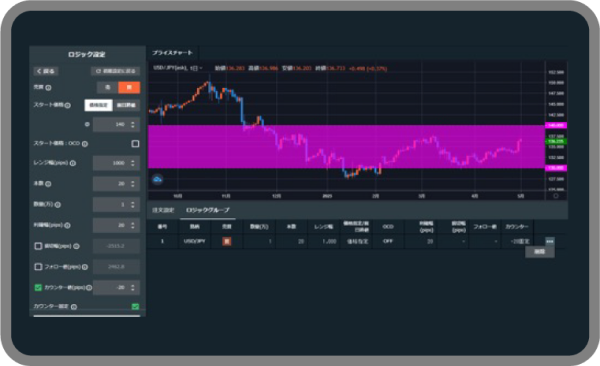Click the 数量(万) column header in table

pos(259,227)
